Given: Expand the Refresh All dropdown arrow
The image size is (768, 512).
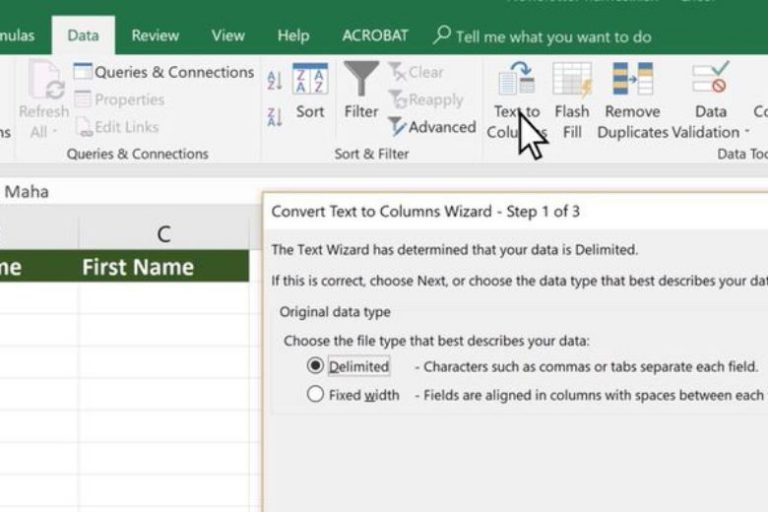Looking at the screenshot, I should pyautogui.click(x=55, y=131).
